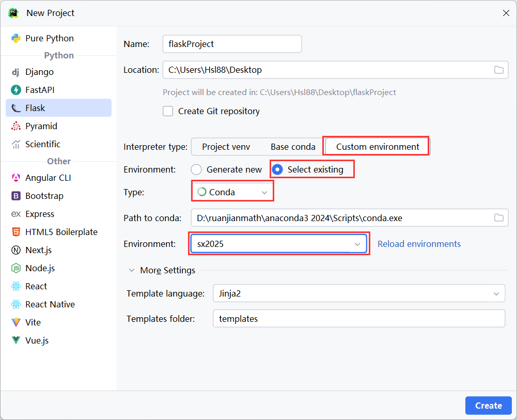
Task: Collapse the More Settings section
Action: point(132,270)
